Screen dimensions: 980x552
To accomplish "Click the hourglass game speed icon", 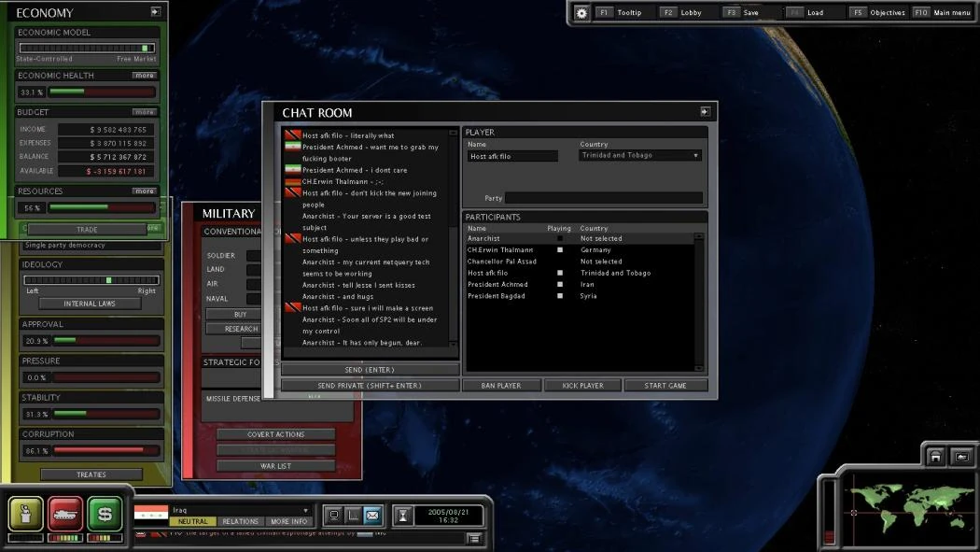I will (x=403, y=516).
